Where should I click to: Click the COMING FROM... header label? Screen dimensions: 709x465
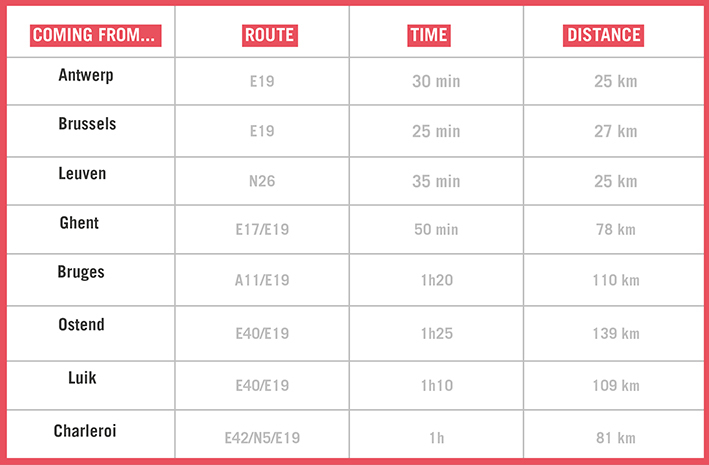click(x=95, y=35)
